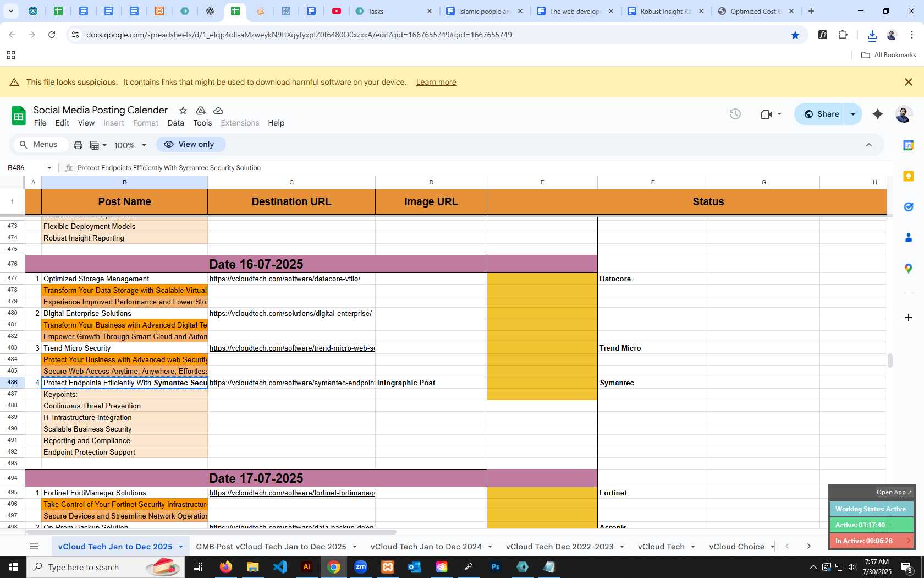Collapse the toolbar with the up chevron

pos(869,145)
